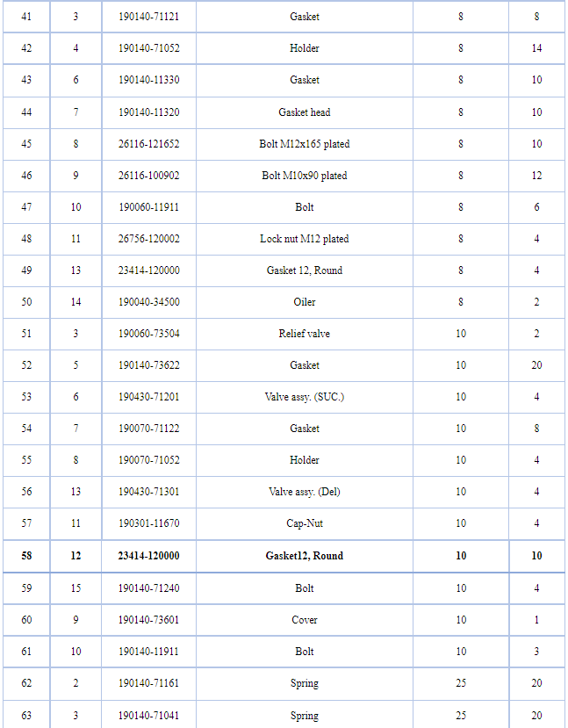Select the Cover description cell
Screen dimensions: 568x728
coord(305,620)
